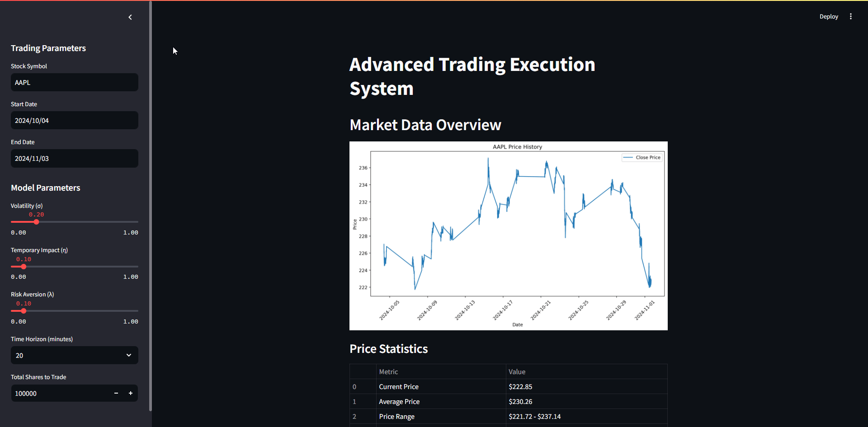Decrement Total Shares using the minus icon
Image resolution: width=868 pixels, height=427 pixels.
click(x=116, y=393)
